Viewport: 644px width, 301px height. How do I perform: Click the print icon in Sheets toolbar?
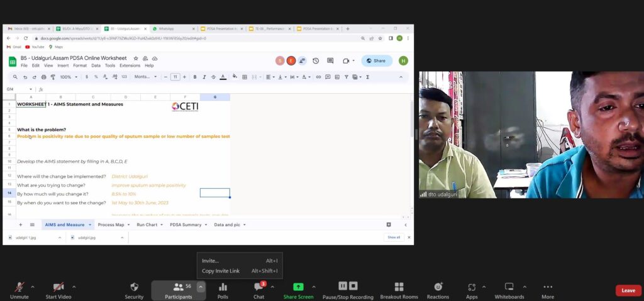tap(43, 77)
